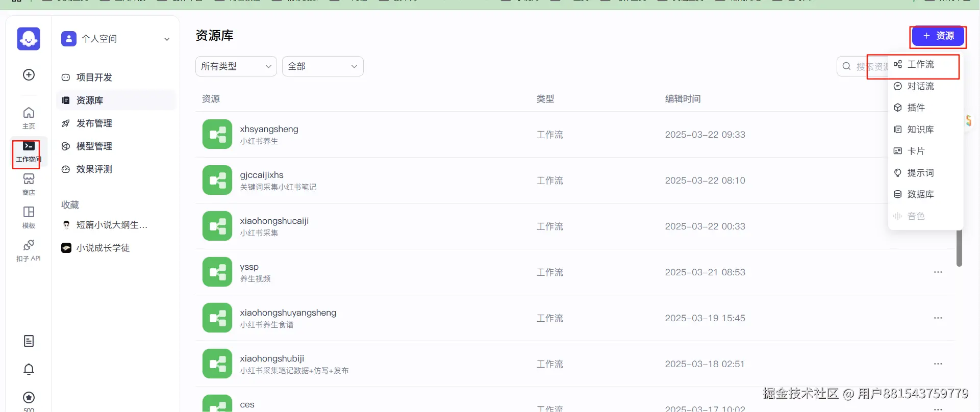Select 对话流 from the resource menu
The height and width of the screenshot is (412, 980).
[x=925, y=87]
